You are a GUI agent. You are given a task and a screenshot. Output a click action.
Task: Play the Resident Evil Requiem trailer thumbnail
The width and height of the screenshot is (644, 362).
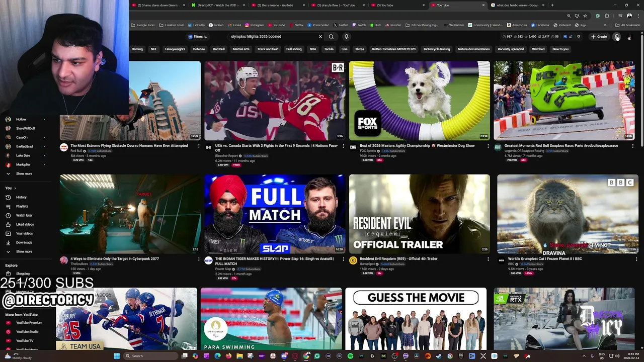420,214
